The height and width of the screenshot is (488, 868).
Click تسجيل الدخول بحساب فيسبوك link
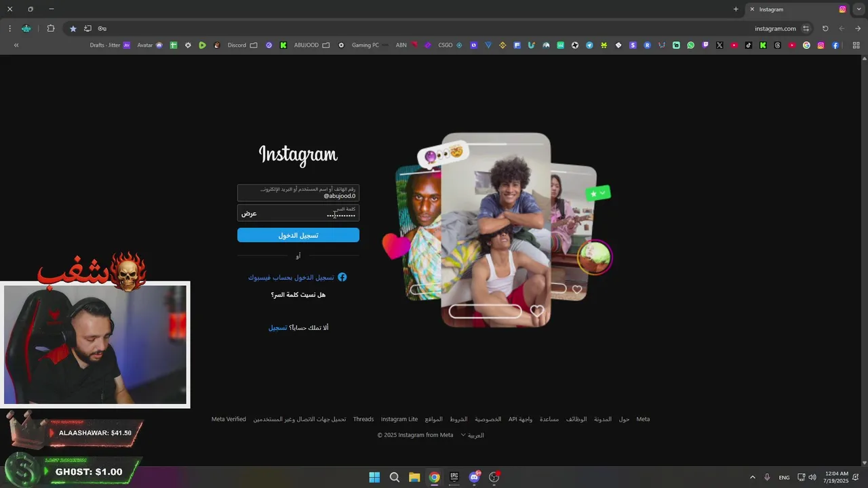(298, 277)
